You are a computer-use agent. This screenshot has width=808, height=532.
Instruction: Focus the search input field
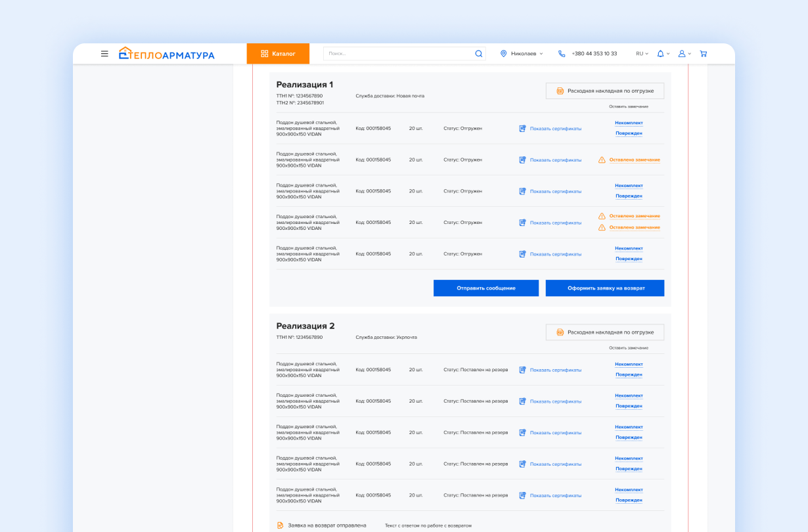tap(399, 54)
